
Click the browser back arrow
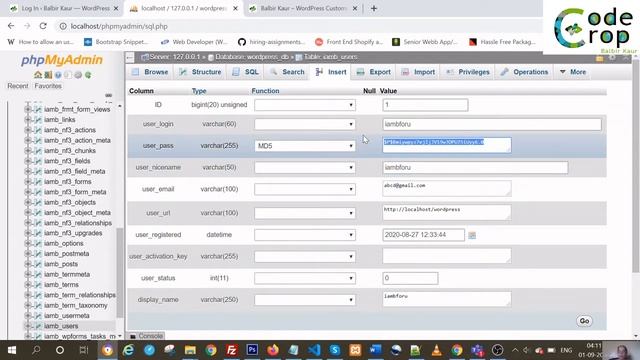(x=11, y=26)
